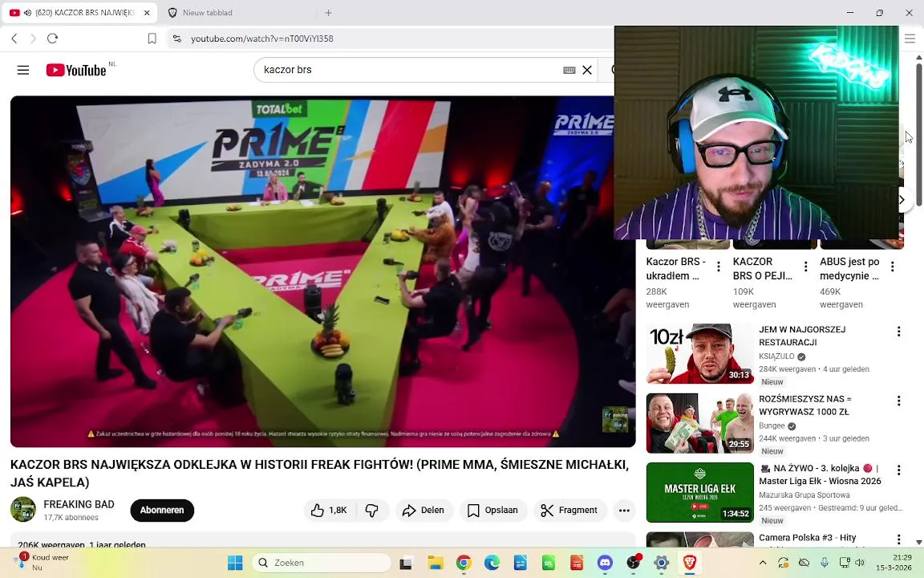Viewport: 924px width, 578px height.
Task: Switch to Brave browser on the taskbar
Action: coord(690,564)
